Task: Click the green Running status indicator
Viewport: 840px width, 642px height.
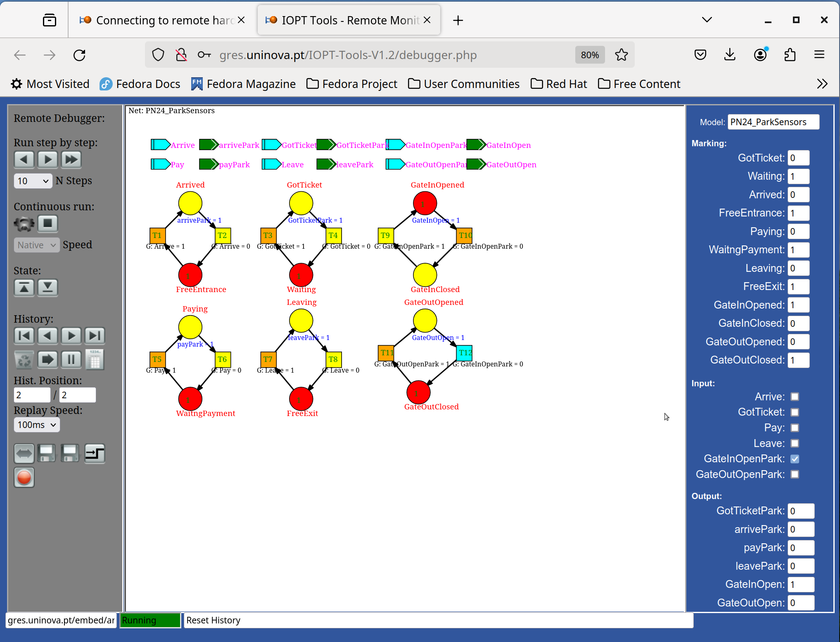Action: 150,621
